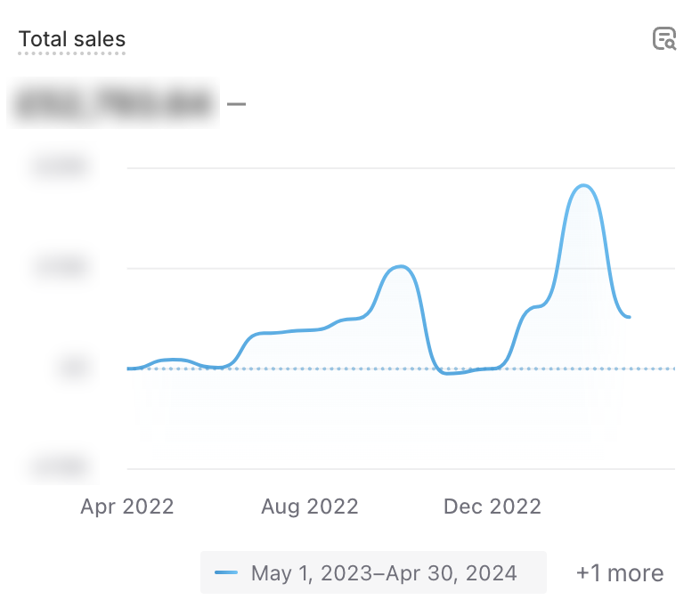
Task: Click the dash next to sales total
Action: point(236,104)
